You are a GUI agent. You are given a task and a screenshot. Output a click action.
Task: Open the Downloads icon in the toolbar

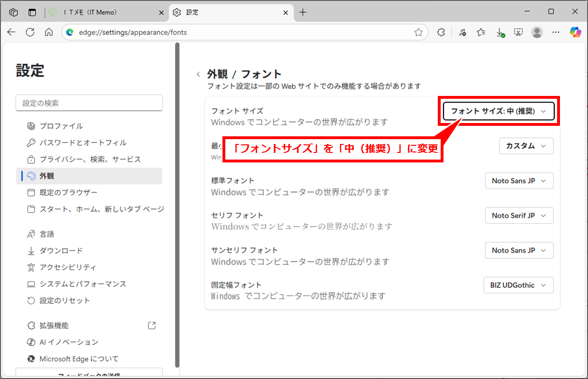pyautogui.click(x=500, y=32)
